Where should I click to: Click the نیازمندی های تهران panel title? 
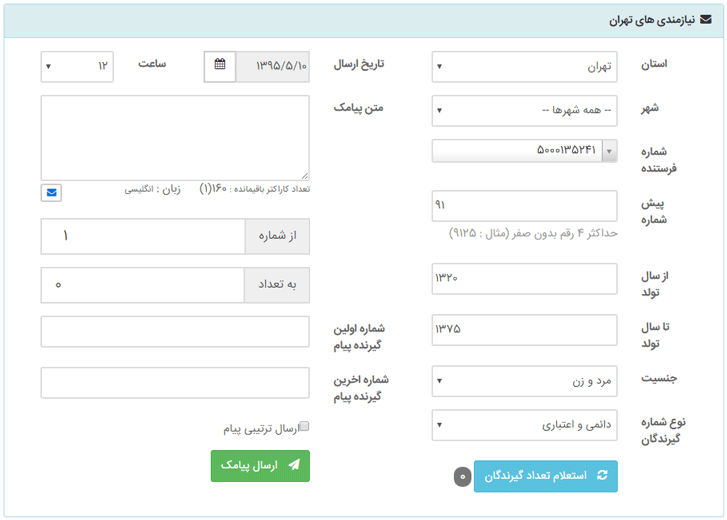[652, 20]
